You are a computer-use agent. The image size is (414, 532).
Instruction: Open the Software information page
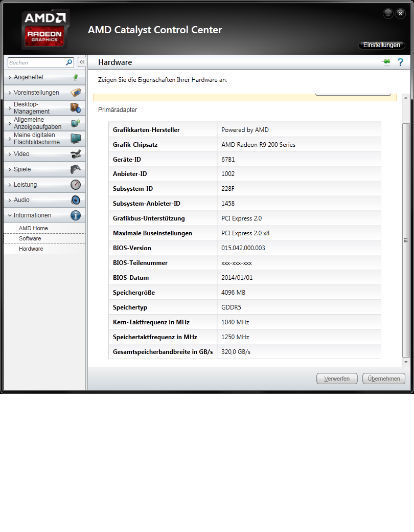pyautogui.click(x=30, y=238)
